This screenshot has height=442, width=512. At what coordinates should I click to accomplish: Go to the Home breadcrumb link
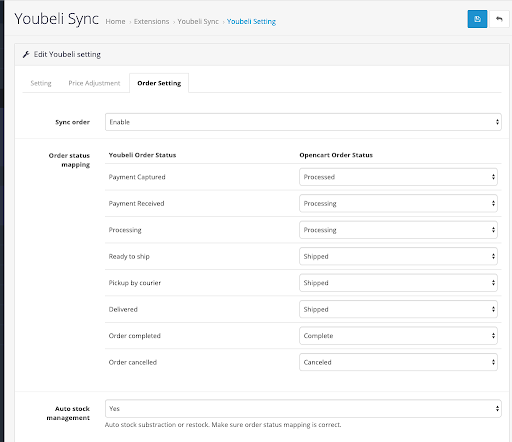[115, 21]
